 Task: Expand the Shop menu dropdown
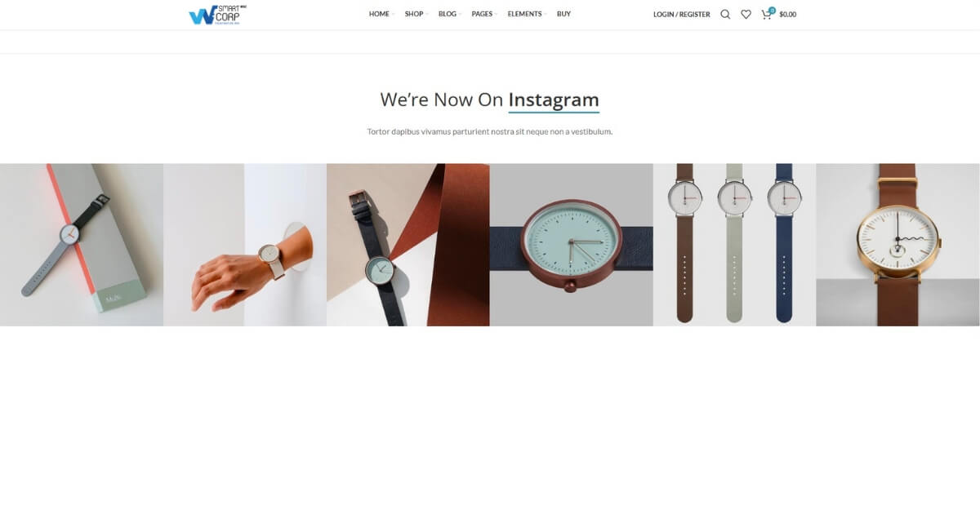[x=416, y=14]
